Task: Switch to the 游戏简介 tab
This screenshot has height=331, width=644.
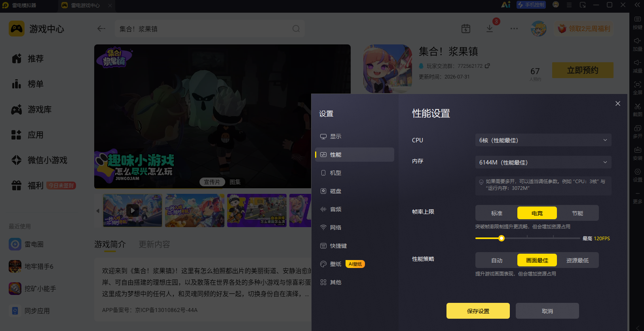Action: pos(110,244)
